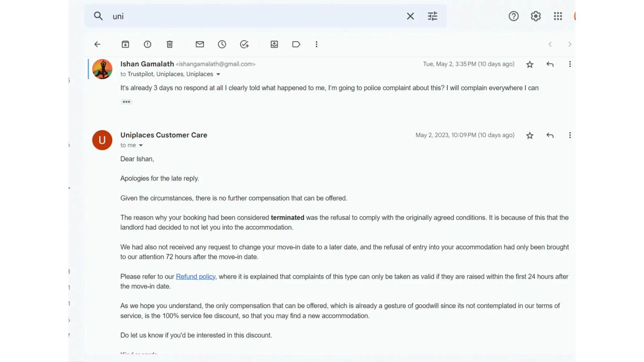Expand recipient details for Ishan's message
This screenshot has width=644, height=362.
coord(218,74)
